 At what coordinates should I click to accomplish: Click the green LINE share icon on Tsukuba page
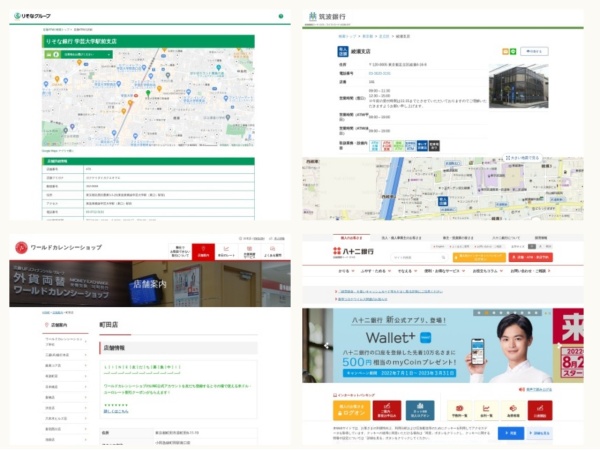click(513, 51)
